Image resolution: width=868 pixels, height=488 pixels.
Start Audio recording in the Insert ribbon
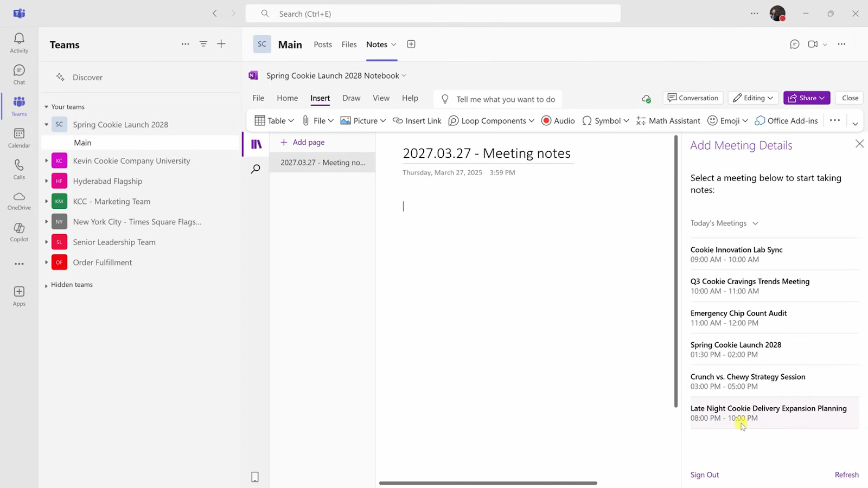tap(558, 121)
